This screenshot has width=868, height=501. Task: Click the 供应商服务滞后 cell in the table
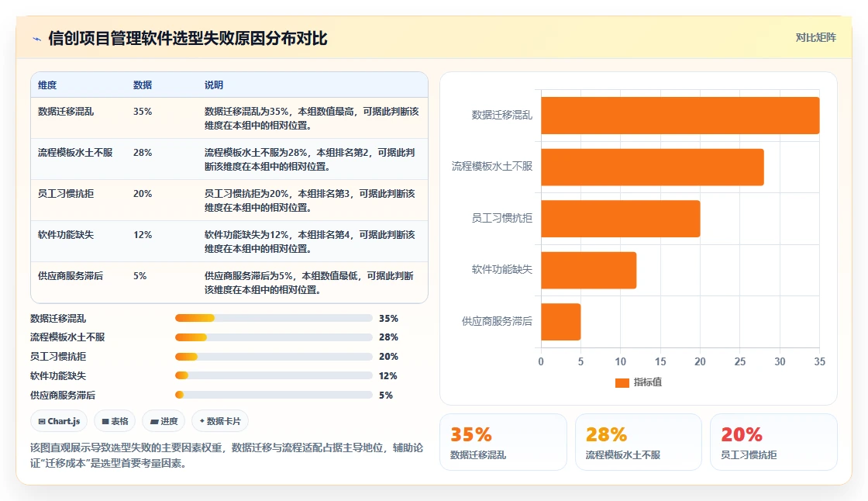71,275
